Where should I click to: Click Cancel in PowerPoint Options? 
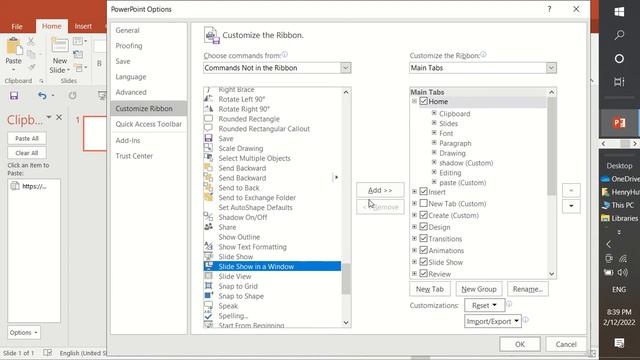[x=566, y=344]
